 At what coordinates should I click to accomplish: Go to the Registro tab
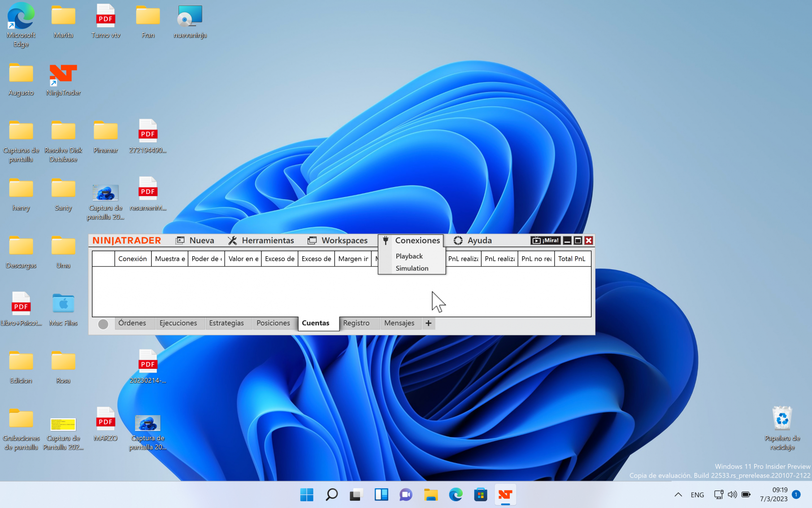click(356, 323)
